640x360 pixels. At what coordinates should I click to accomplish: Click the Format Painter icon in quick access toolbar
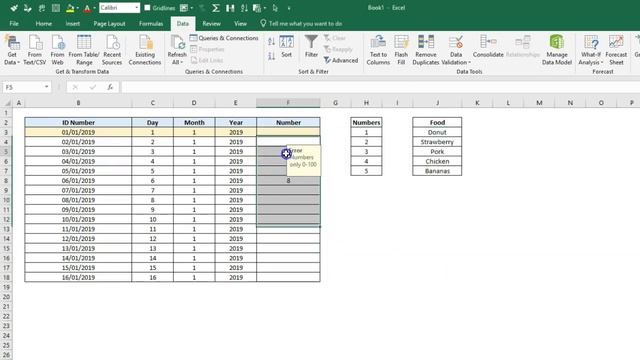click(x=14, y=8)
